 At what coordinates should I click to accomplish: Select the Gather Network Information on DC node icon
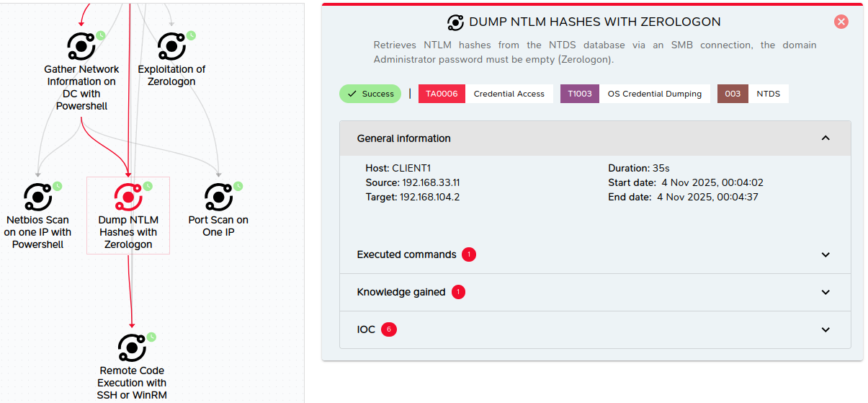pos(81,46)
